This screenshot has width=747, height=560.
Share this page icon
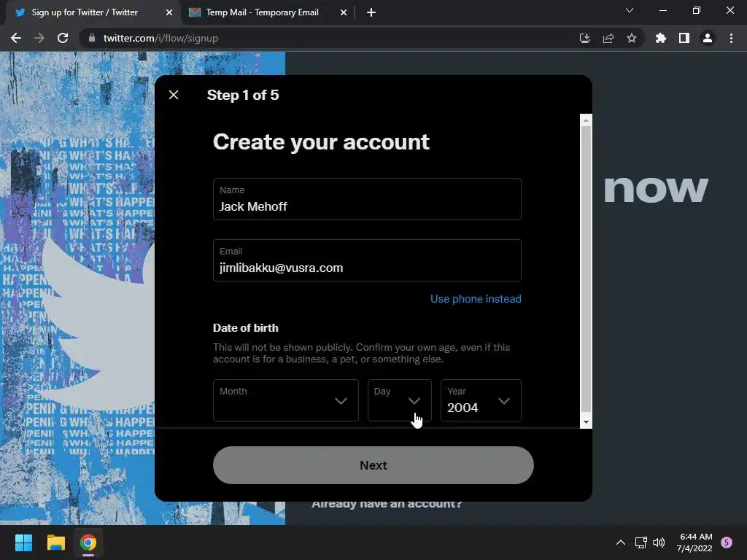[608, 38]
